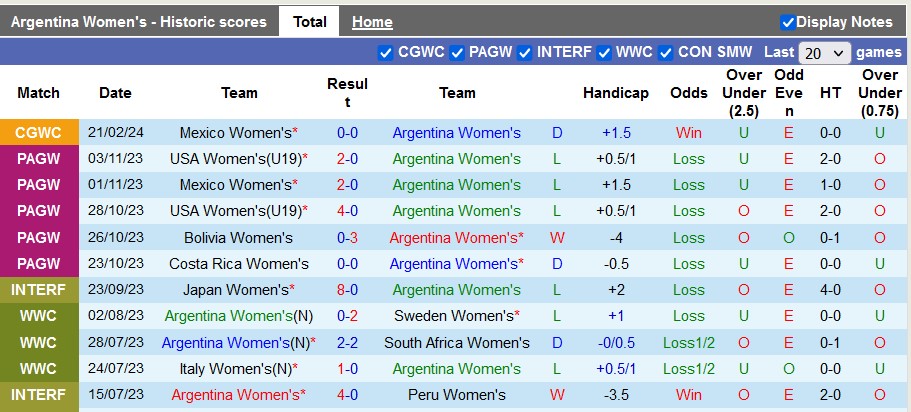The height and width of the screenshot is (412, 911).
Task: Open Peru Women's team link
Action: 457,394
